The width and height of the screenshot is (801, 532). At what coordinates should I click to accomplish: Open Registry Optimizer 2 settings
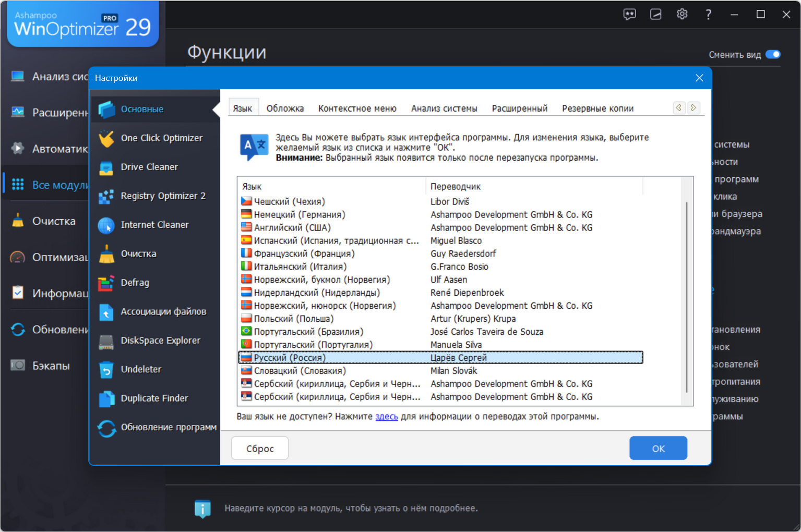(155, 196)
